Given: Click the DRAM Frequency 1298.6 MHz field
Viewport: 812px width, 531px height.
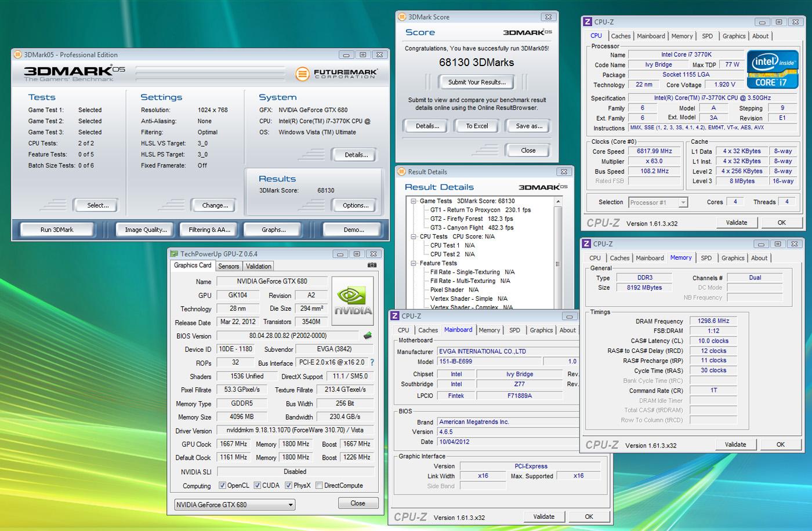Looking at the screenshot, I should [713, 321].
